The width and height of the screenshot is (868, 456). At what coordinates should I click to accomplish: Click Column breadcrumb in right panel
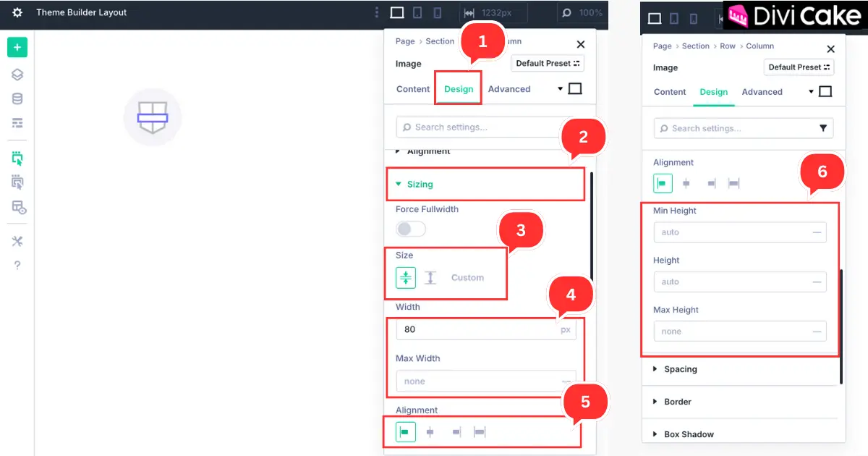(x=760, y=46)
